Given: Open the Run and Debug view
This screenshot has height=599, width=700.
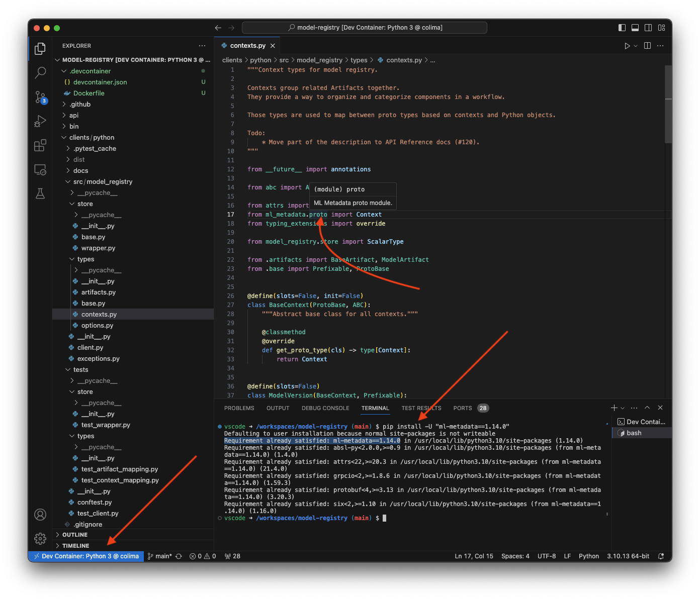Looking at the screenshot, I should (40, 121).
